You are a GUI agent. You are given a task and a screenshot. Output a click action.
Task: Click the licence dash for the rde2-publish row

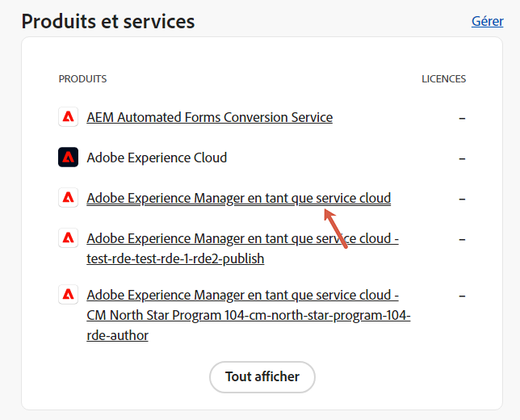point(462,239)
